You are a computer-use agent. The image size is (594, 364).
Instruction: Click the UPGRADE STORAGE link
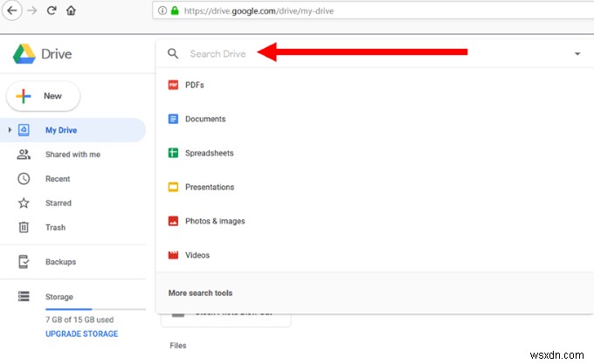(81, 333)
